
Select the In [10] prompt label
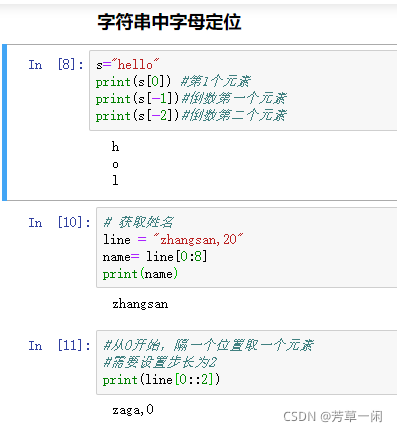[59, 222]
